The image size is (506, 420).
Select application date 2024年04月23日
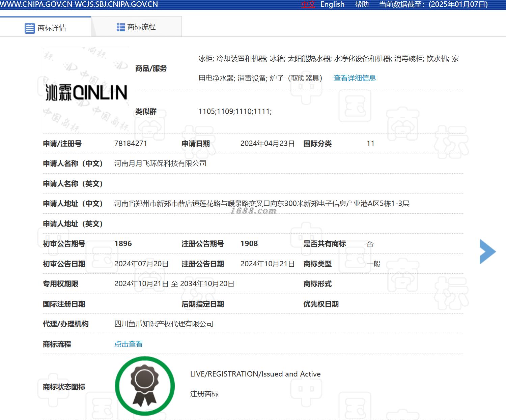(x=267, y=143)
